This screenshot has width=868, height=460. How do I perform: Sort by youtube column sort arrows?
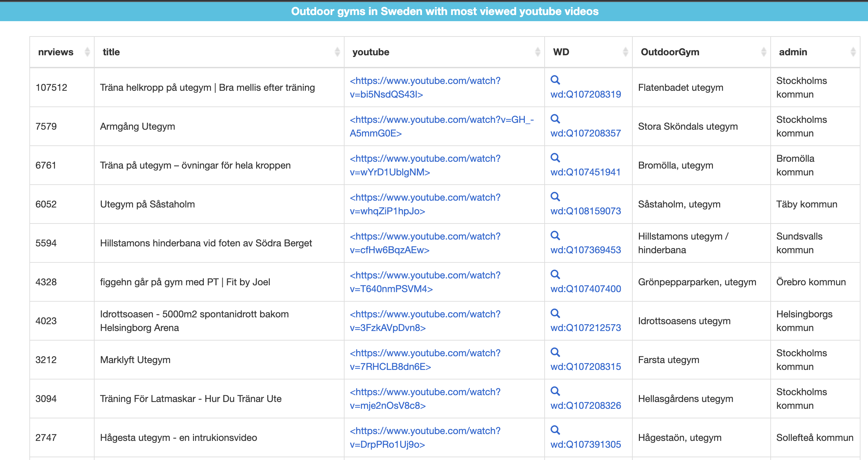[537, 52]
